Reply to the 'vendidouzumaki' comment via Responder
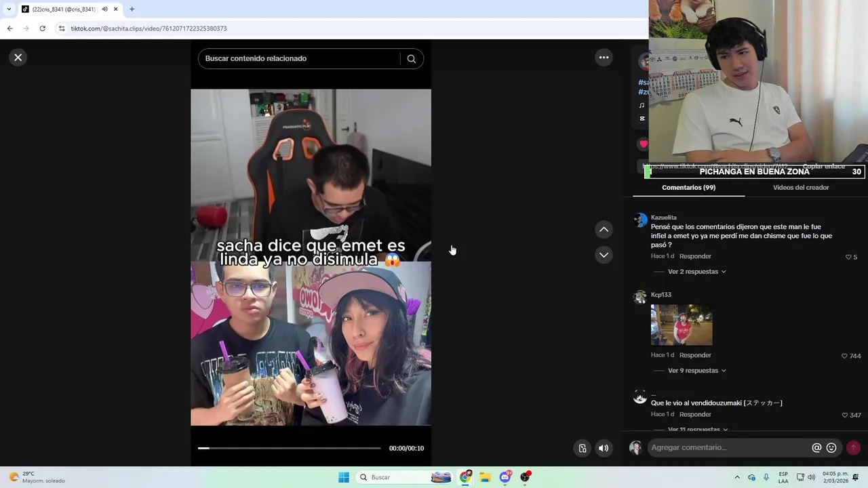 (695, 414)
